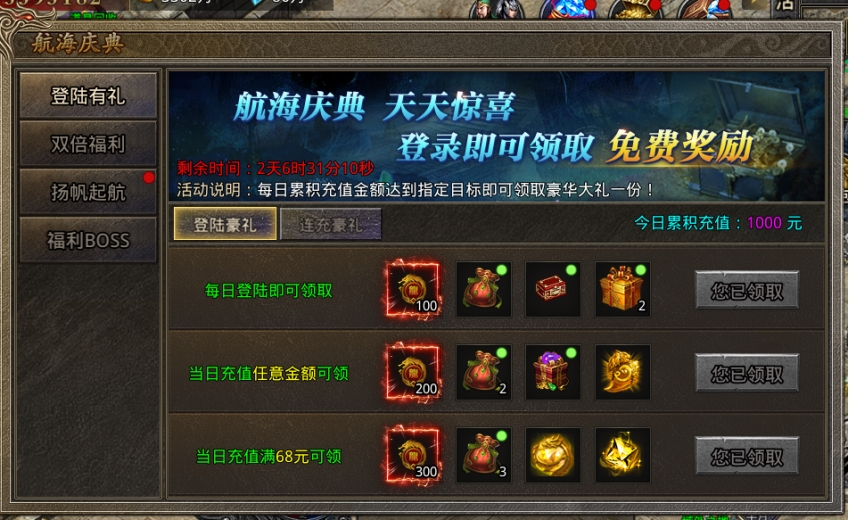Screen dimensions: 849x520
Task: Click the purple gem chest reward icon
Action: tap(553, 372)
